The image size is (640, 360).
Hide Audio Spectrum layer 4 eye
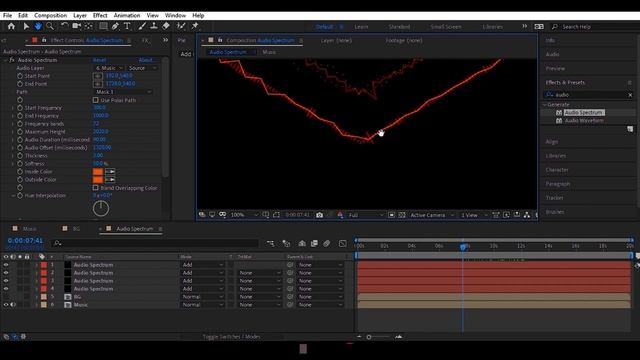[x=6, y=289]
